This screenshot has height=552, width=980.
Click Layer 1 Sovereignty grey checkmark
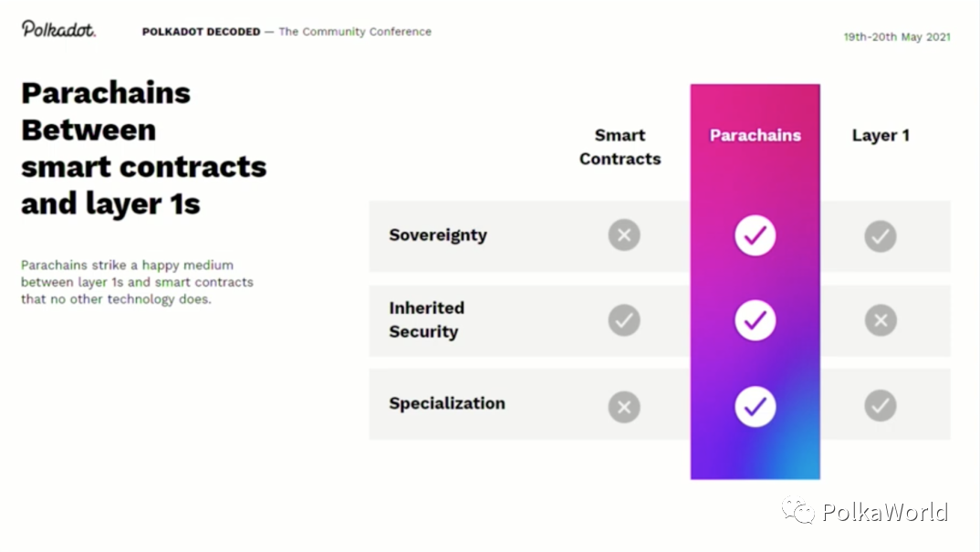click(881, 236)
